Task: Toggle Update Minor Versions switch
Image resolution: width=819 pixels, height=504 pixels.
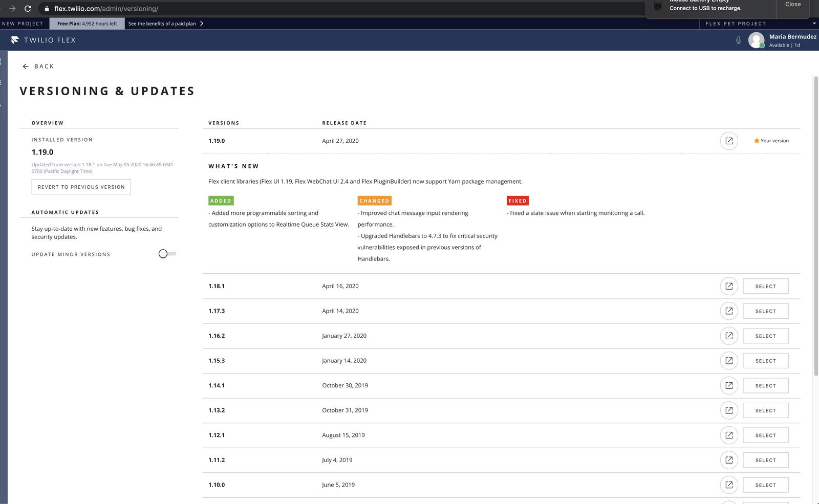Action: 167,254
